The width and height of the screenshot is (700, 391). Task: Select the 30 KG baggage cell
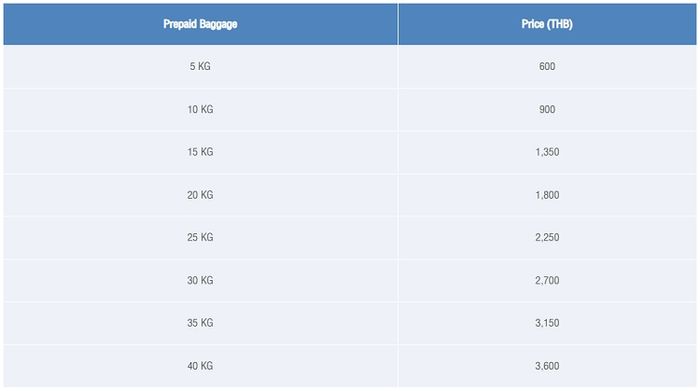(200, 280)
